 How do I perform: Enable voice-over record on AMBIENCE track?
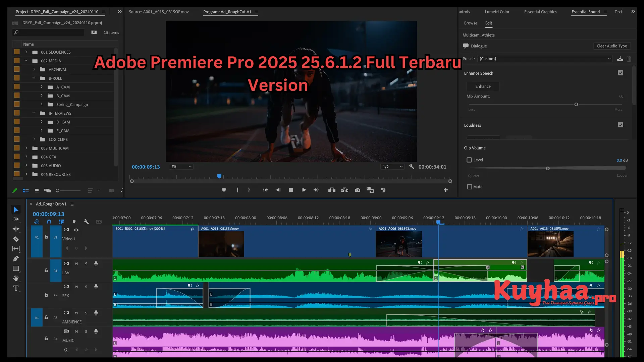96,313
